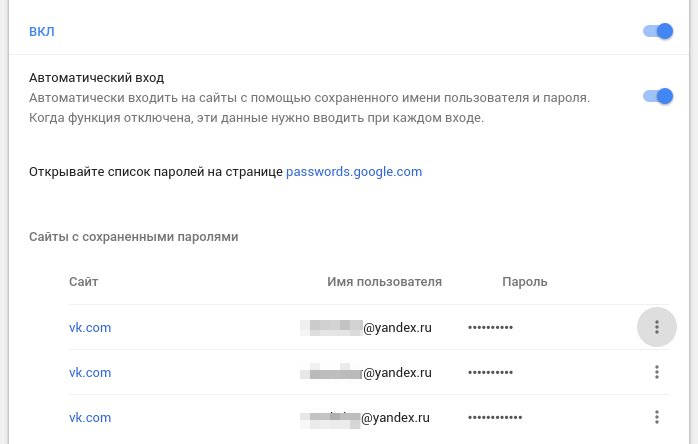Select the second row's yandex.ru username

tap(367, 372)
